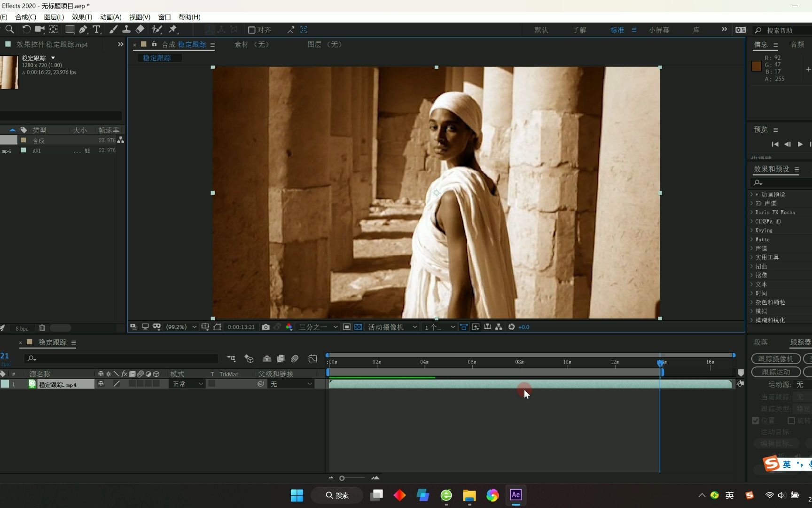Open the 效果(T) menu

coord(82,17)
